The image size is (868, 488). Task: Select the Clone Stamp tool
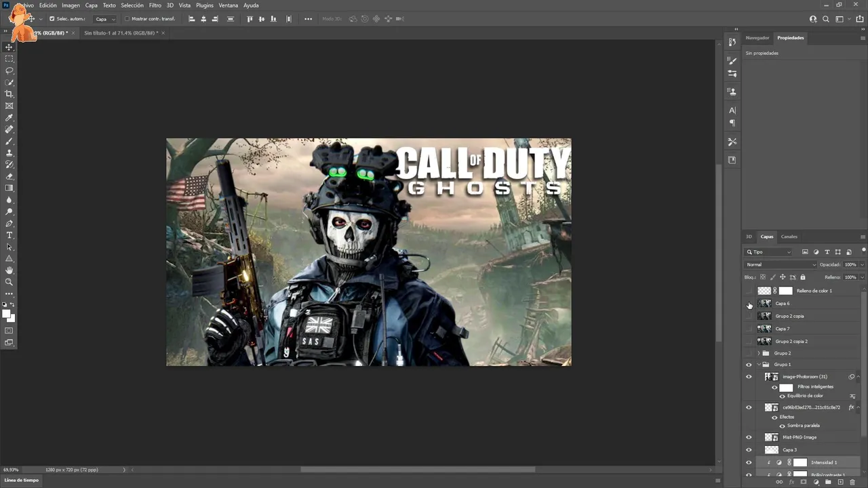point(9,153)
